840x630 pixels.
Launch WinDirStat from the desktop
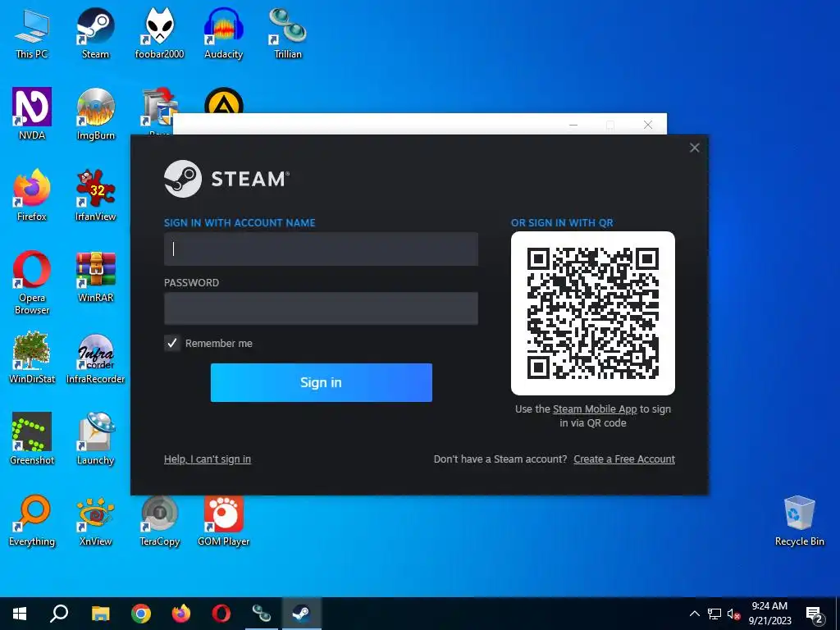pos(32,358)
